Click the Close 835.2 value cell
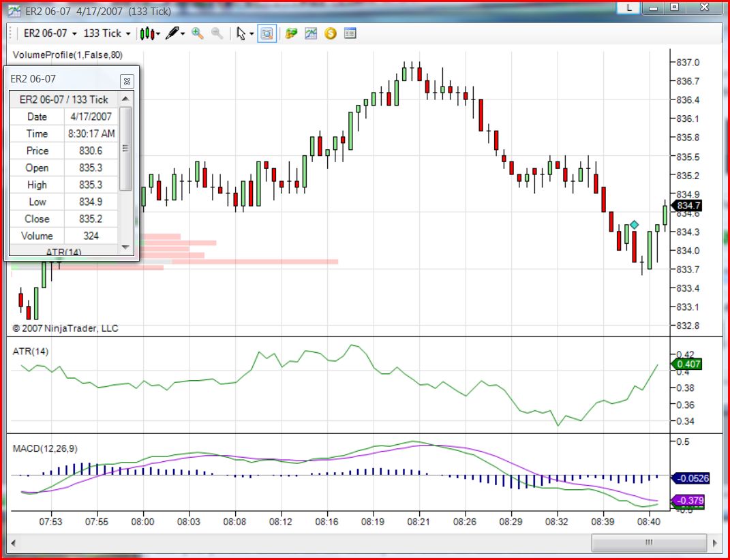This screenshot has height=560, width=730. 91,219
